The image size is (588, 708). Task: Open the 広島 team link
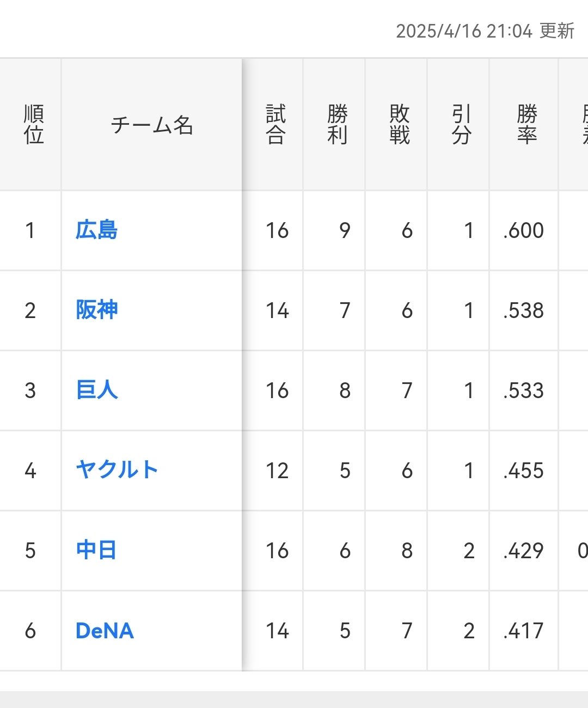coord(96,230)
